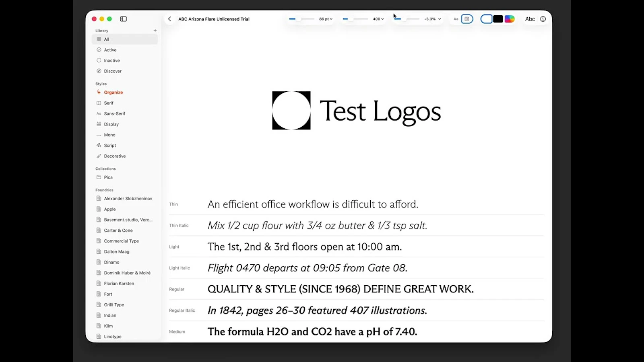This screenshot has height=362, width=644.
Task: Add a new library with plus icon
Action: pyautogui.click(x=155, y=31)
